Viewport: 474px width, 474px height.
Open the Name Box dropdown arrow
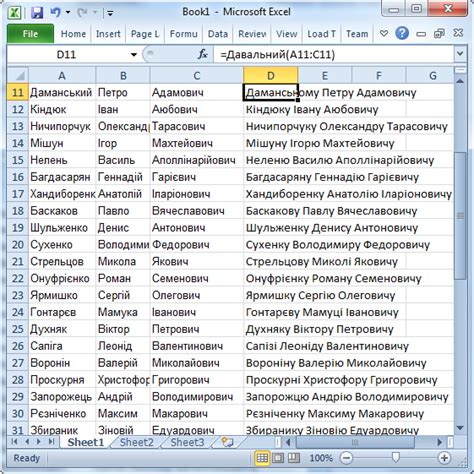[134, 55]
